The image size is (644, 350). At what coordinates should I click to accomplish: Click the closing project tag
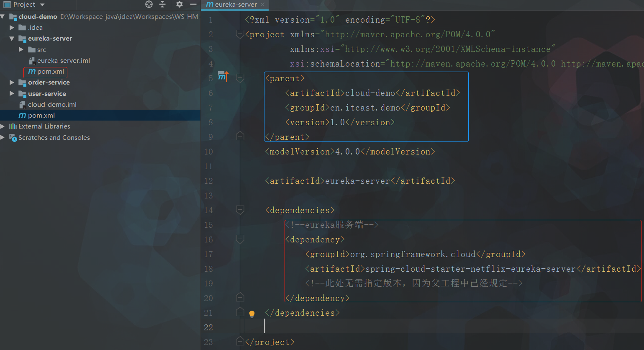pos(269,342)
